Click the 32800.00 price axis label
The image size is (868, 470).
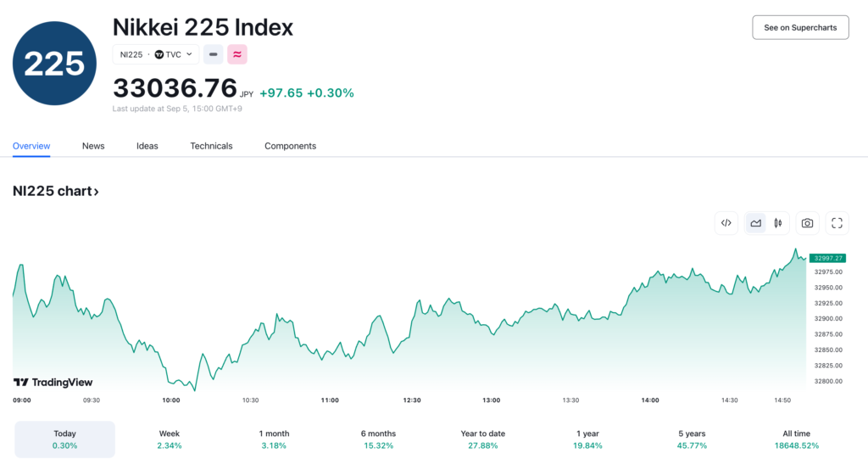click(828, 381)
